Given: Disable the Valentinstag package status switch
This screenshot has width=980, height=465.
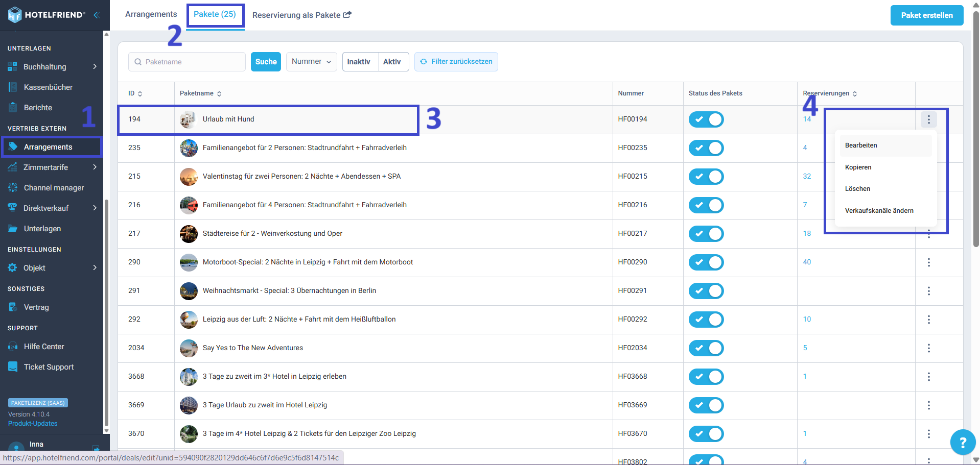Looking at the screenshot, I should pos(706,177).
